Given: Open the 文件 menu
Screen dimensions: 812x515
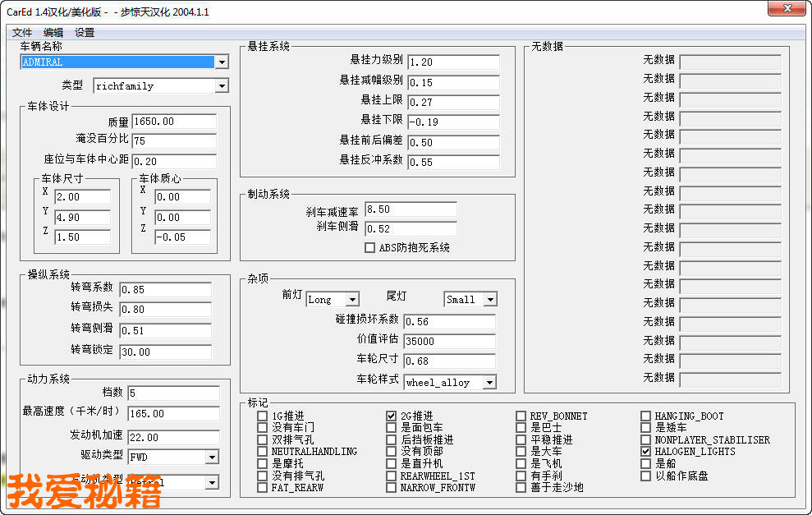Looking at the screenshot, I should point(22,33).
